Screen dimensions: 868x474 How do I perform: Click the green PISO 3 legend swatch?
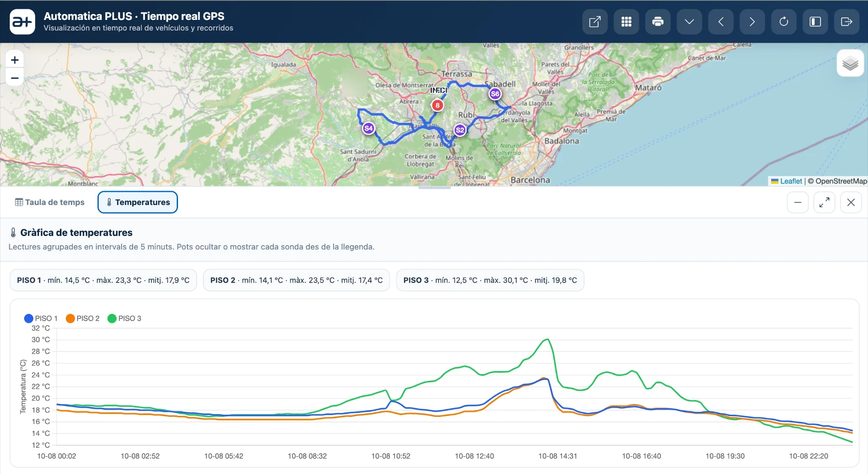pos(112,318)
